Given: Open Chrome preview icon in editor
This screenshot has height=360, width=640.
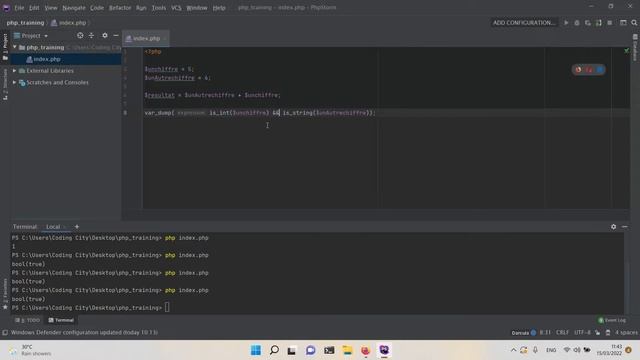Looking at the screenshot, I should click(x=589, y=70).
